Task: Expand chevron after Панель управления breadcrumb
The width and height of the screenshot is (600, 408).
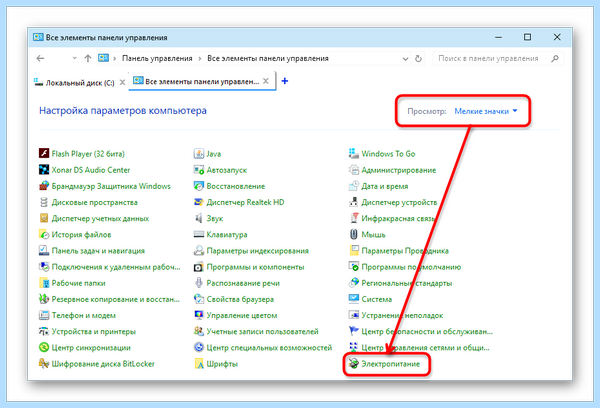Action: 200,59
